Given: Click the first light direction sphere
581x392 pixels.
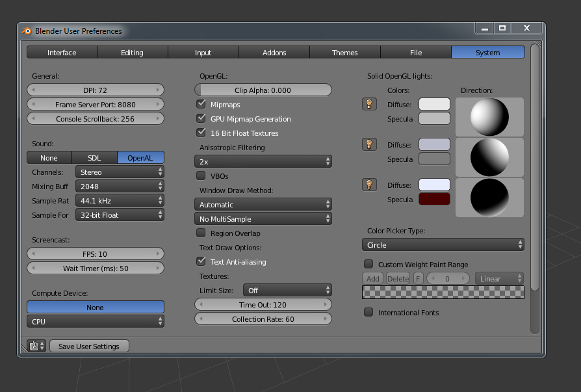Looking at the screenshot, I should coord(489,117).
